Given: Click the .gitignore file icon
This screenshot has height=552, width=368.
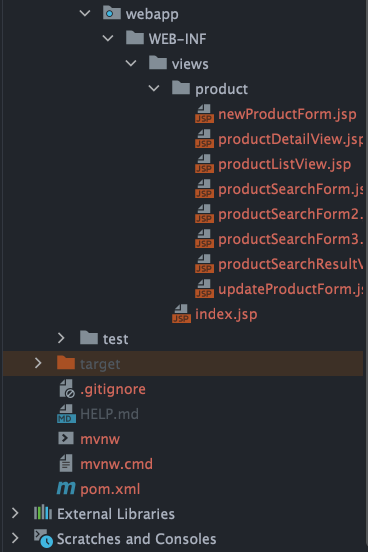Looking at the screenshot, I should 67,389.
